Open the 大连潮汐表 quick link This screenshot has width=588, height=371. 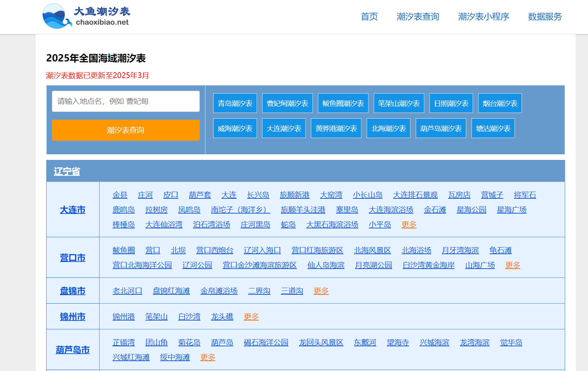click(x=284, y=128)
